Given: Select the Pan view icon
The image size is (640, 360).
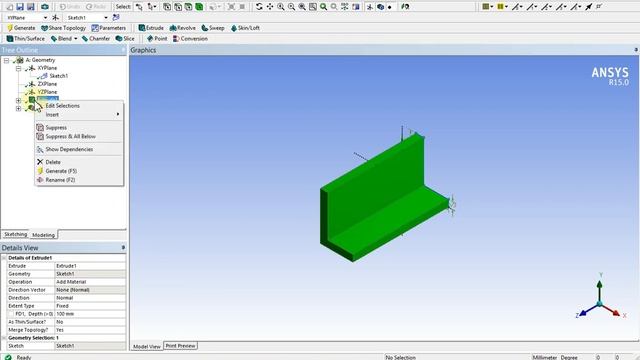Looking at the screenshot, I should (270, 7).
